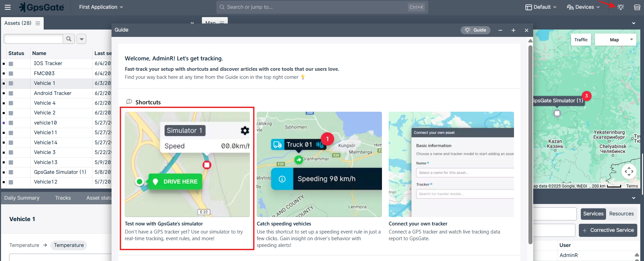This screenshot has height=261, width=644.
Task: Open the Assets panel menu icon
Action: point(38,23)
